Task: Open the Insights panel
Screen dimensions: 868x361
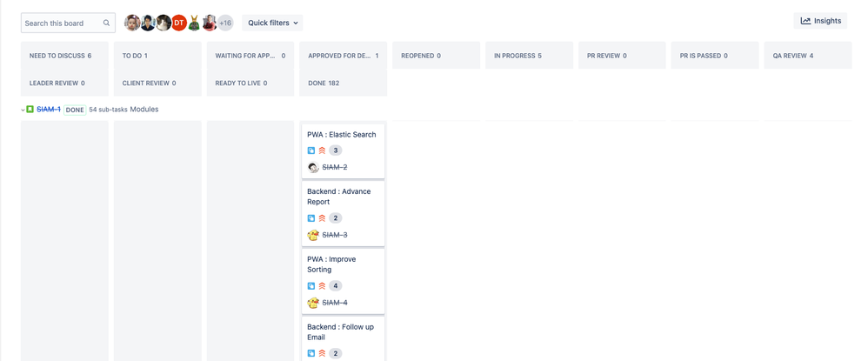Action: pos(820,21)
